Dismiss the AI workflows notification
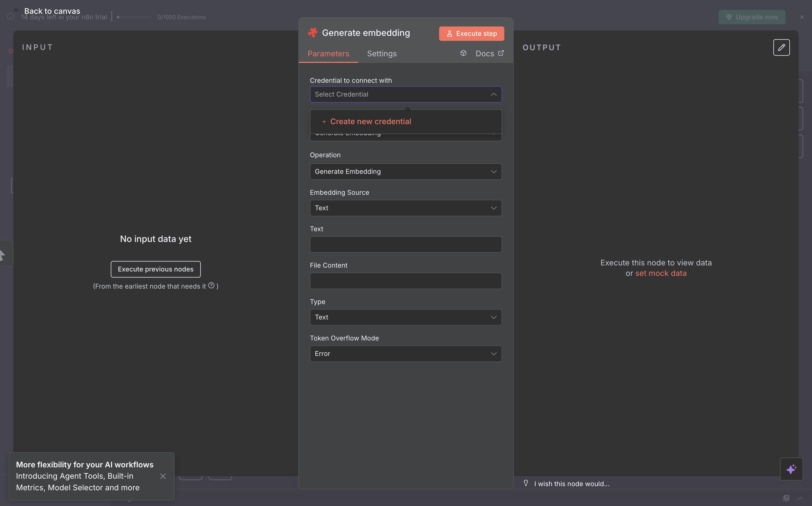Image resolution: width=812 pixels, height=506 pixels. point(163,476)
